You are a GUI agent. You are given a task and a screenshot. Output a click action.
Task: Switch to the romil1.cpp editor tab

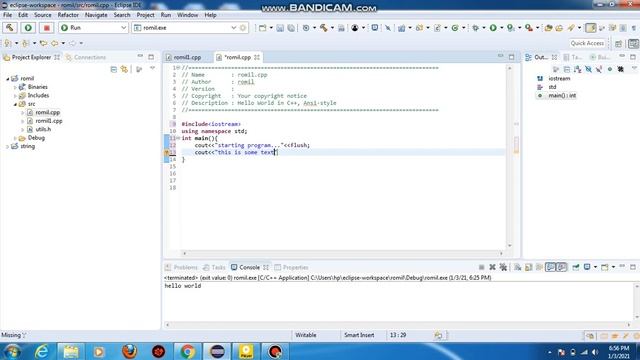[x=187, y=58]
